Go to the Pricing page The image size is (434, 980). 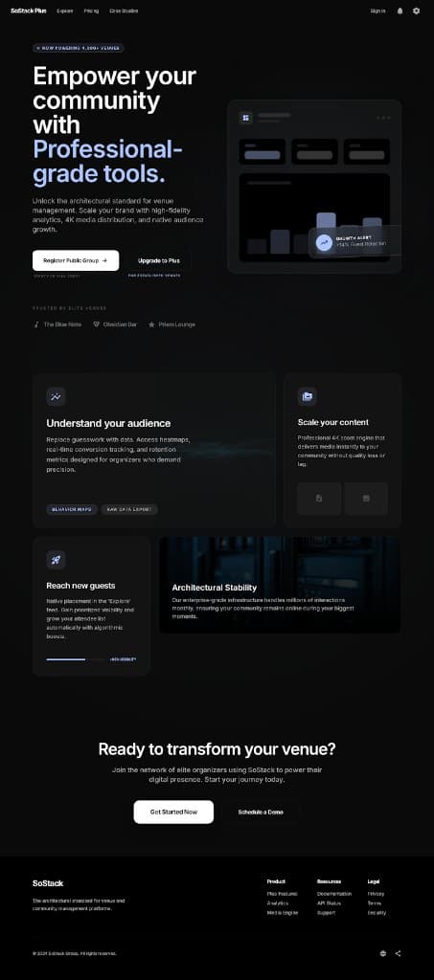point(91,11)
